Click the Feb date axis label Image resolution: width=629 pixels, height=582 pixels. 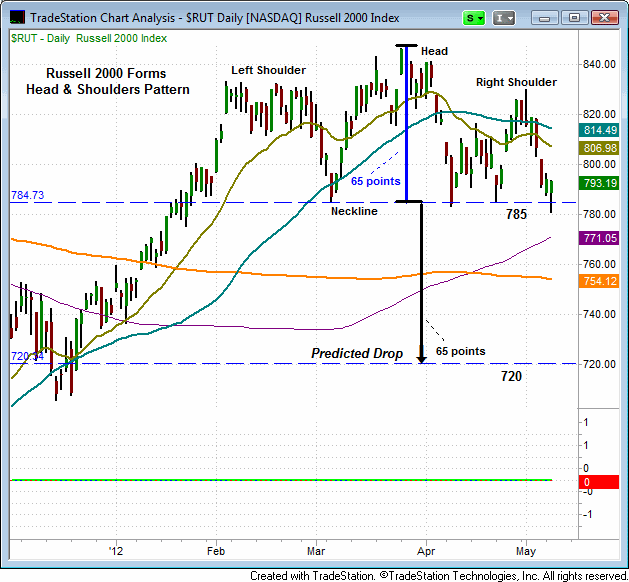[x=216, y=551]
